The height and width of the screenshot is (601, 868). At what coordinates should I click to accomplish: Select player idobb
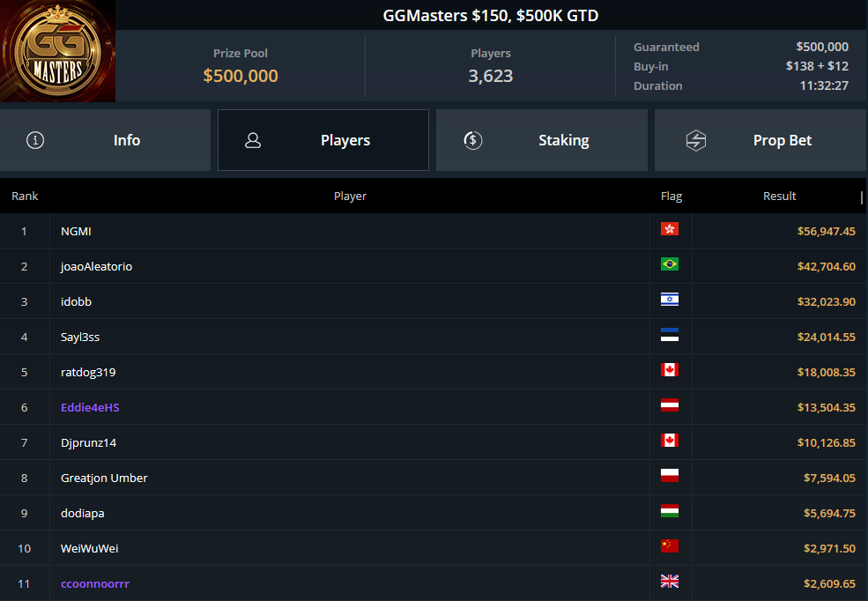tap(76, 301)
